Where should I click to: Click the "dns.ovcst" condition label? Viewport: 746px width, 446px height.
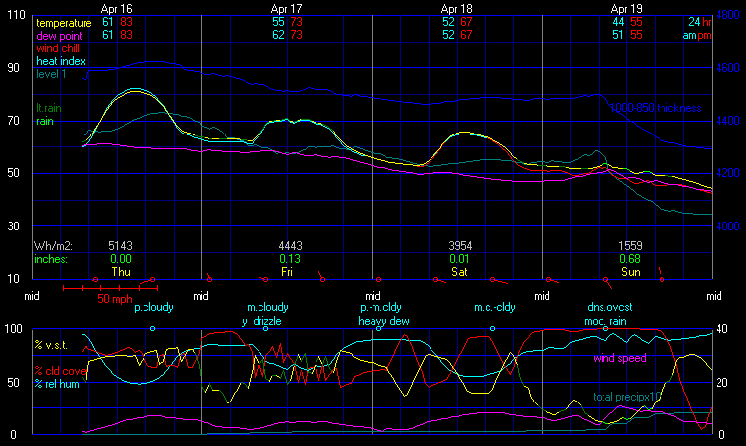pos(610,307)
